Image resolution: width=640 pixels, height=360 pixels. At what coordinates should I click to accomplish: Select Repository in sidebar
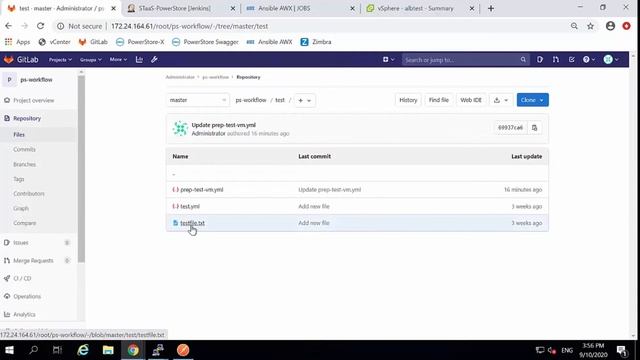pos(27,118)
